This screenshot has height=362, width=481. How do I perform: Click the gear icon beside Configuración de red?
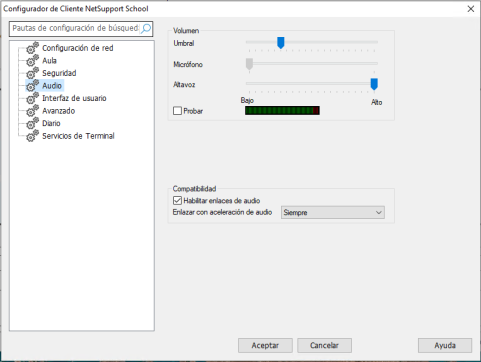[x=33, y=48]
